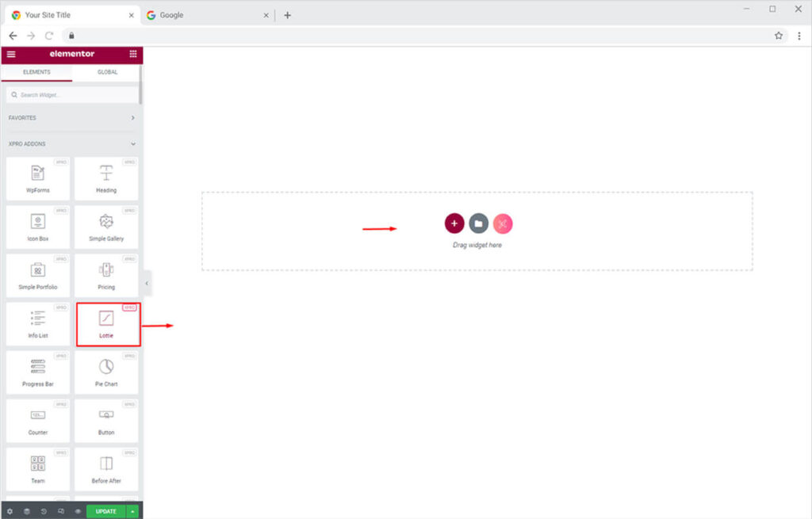Select the Lottie widget
This screenshot has width=812, height=519.
click(x=107, y=324)
